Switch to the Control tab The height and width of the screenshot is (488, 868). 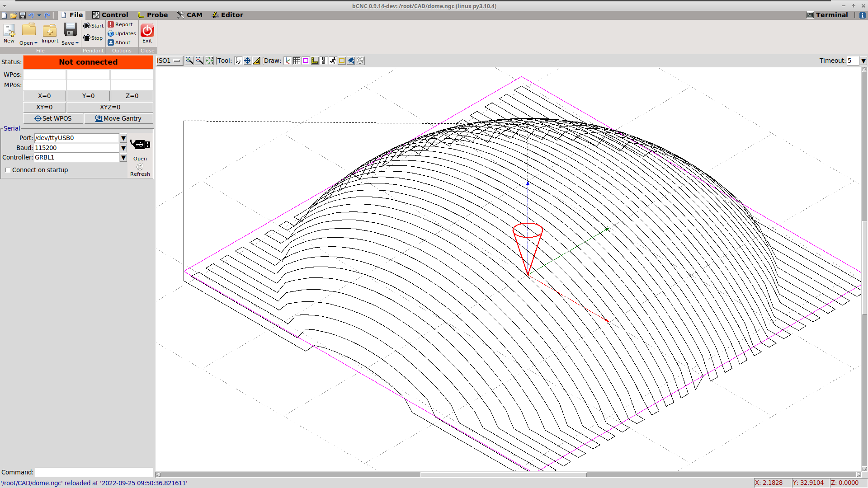click(x=110, y=15)
